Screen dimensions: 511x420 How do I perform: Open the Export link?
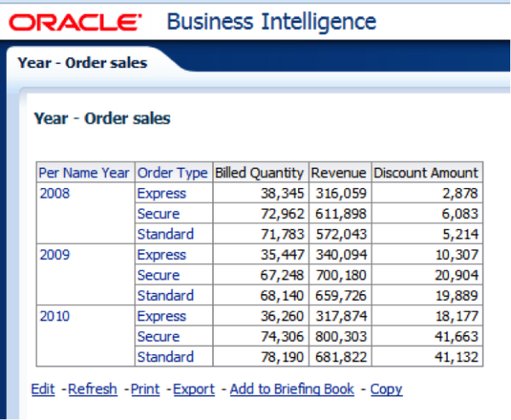[194, 389]
